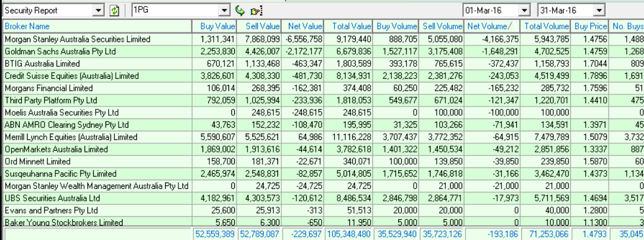Select Morgan Stanley Australia Securities Limited row
Image resolution: width=644 pixels, height=240 pixels.
[x=323, y=40]
